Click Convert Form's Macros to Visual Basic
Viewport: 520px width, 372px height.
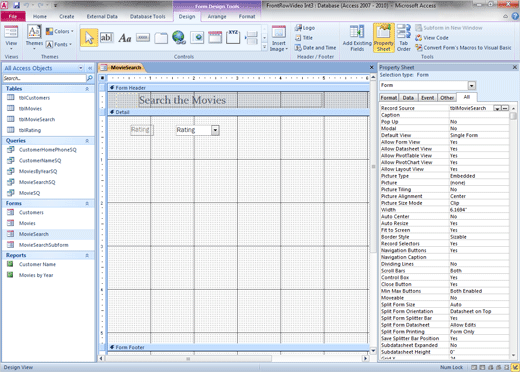463,48
